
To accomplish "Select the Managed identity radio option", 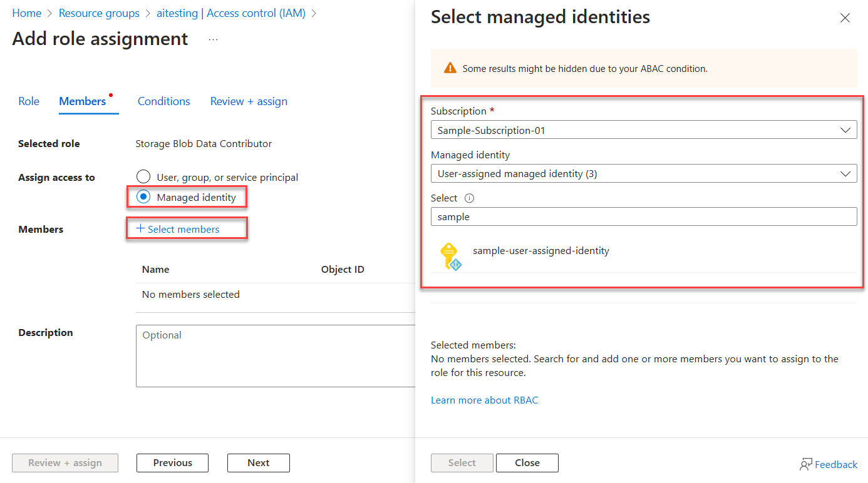I will pos(143,196).
